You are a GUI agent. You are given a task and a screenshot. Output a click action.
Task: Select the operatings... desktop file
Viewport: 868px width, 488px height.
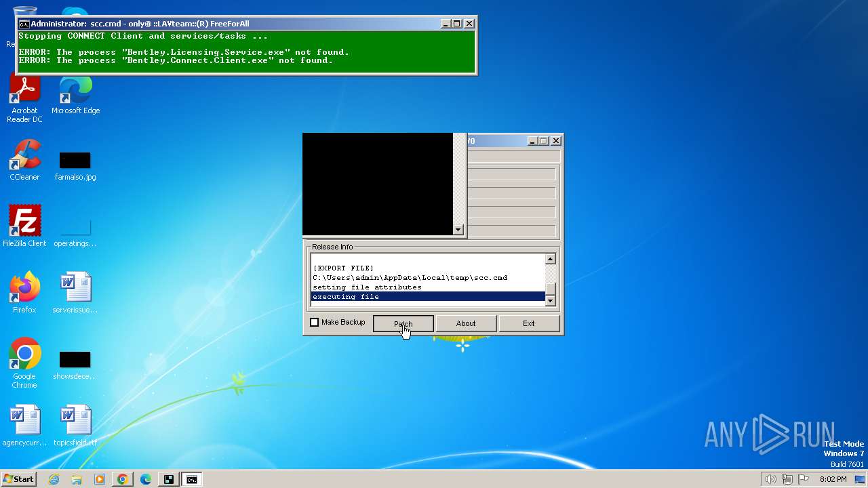click(75, 232)
